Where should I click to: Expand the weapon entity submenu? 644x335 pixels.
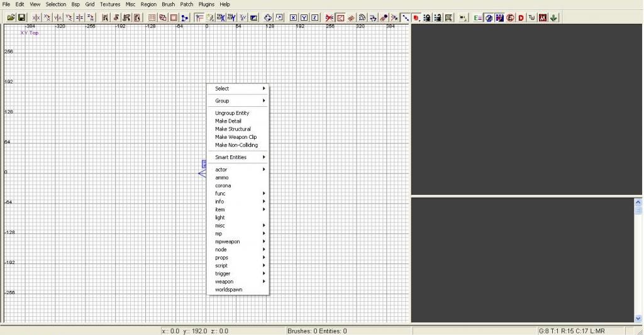click(x=238, y=282)
